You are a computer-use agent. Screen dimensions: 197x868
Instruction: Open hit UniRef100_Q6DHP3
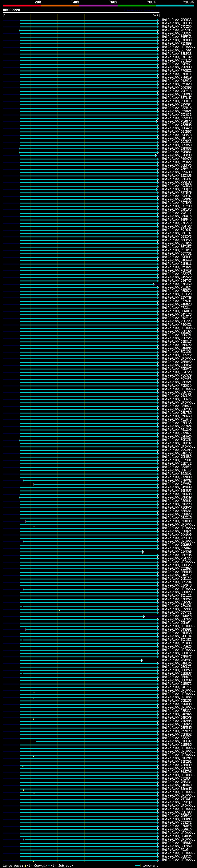[177, 592]
